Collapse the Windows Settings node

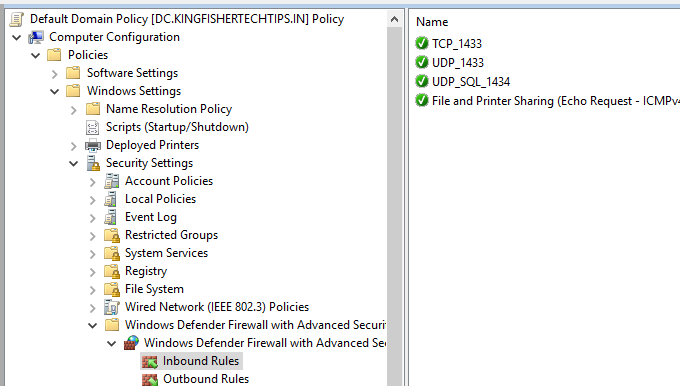pyautogui.click(x=55, y=92)
